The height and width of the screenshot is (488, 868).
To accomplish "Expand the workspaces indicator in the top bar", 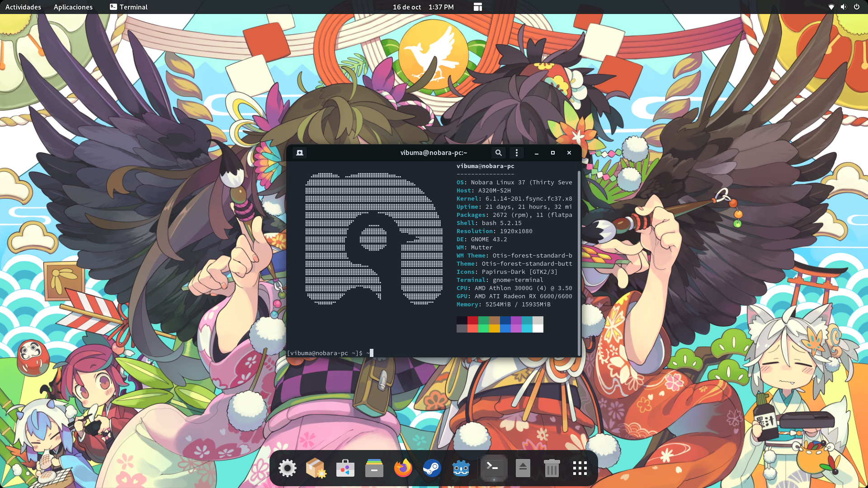I will point(477,7).
